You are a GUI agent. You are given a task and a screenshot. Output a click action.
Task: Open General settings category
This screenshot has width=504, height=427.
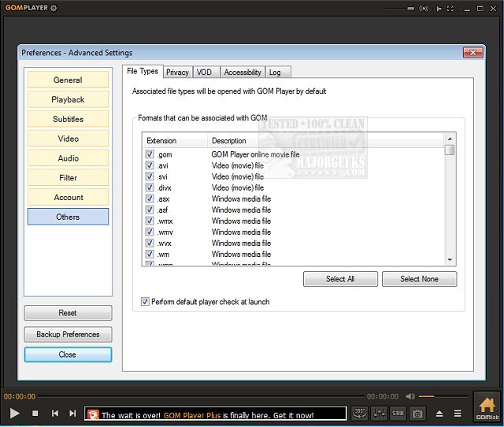69,80
